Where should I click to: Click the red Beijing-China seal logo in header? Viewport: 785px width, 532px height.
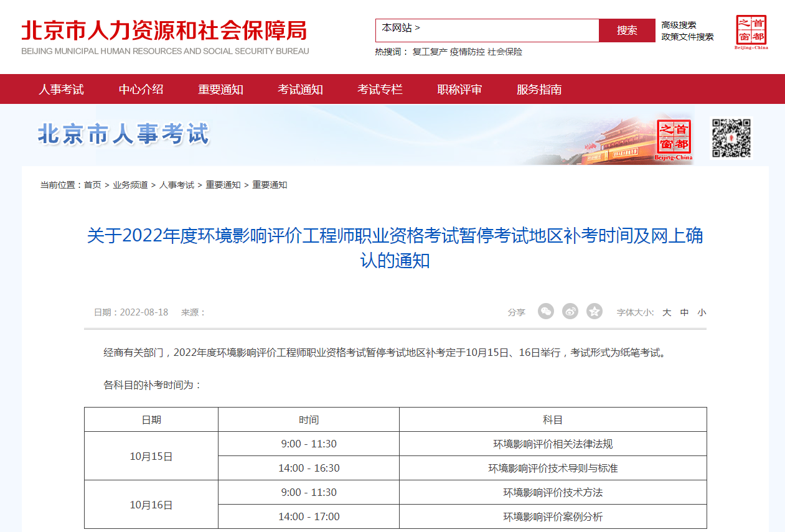point(751,32)
